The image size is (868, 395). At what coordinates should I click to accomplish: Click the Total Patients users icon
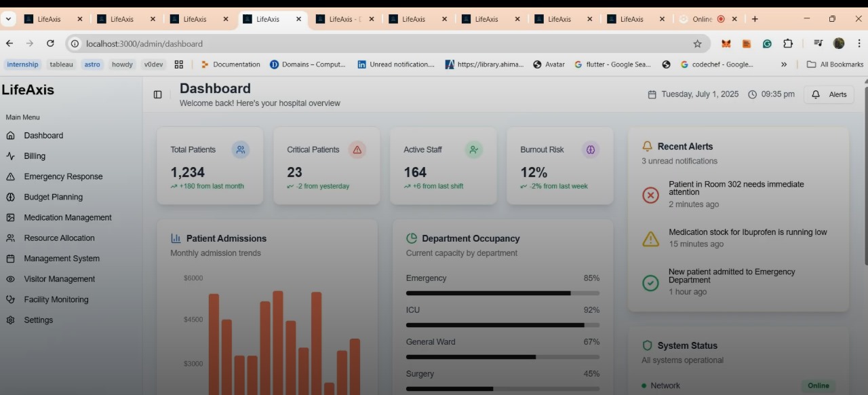point(241,149)
